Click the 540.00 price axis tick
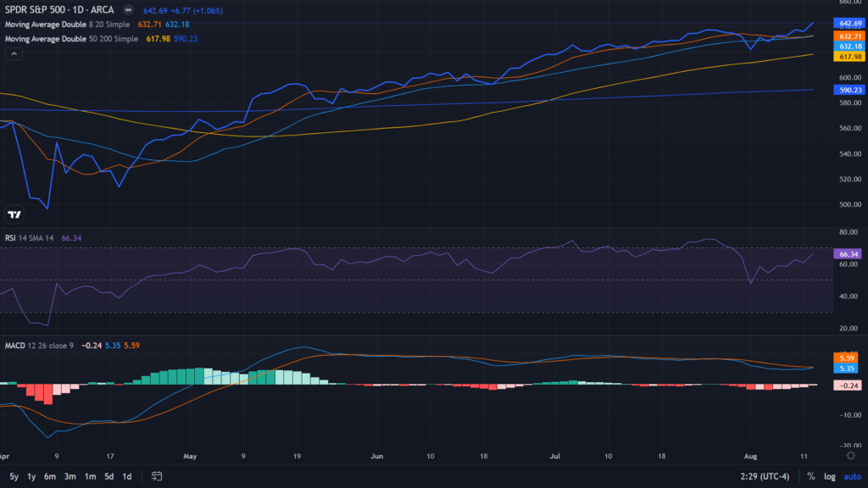This screenshot has width=868, height=488. click(849, 154)
